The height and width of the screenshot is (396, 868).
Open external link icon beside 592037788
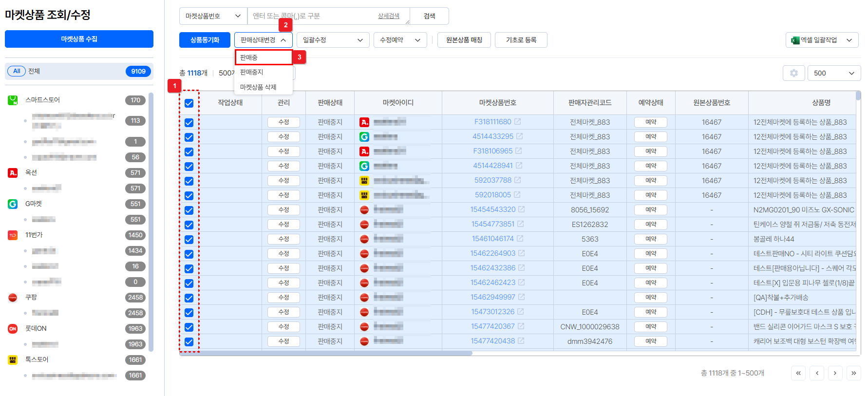(x=517, y=180)
